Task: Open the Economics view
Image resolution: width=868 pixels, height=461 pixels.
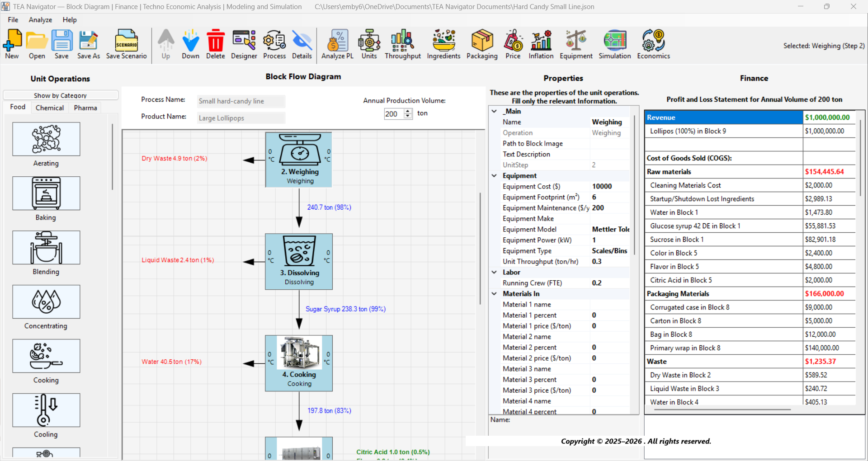Action: click(x=653, y=44)
